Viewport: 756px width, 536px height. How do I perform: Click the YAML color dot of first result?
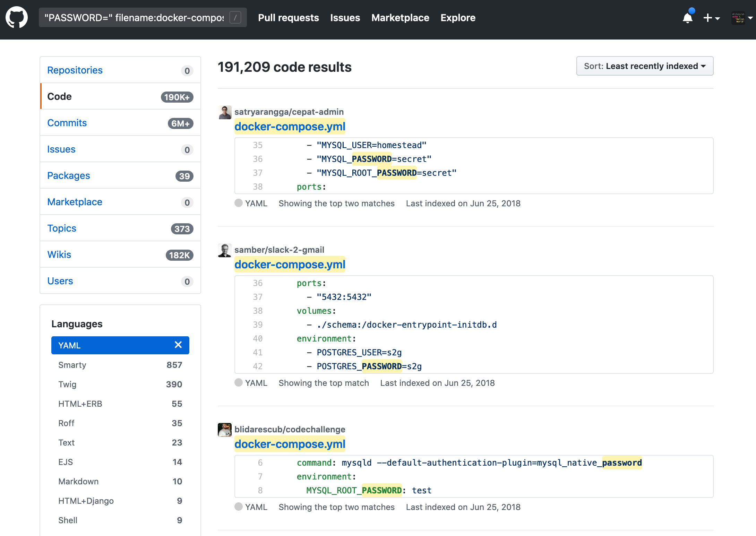click(239, 203)
